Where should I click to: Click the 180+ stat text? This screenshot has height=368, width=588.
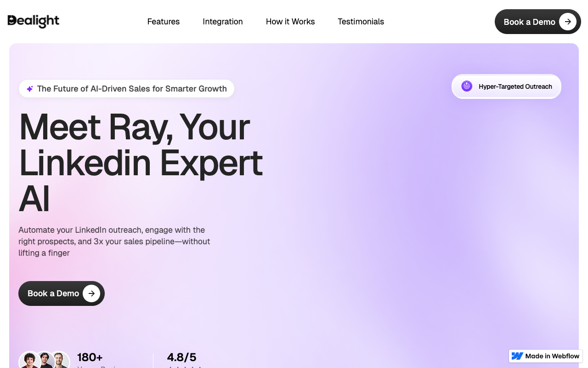tap(90, 357)
